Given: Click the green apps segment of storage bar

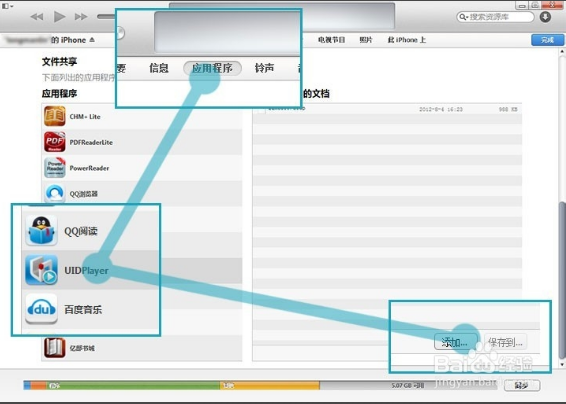Looking at the screenshot, I should [x=133, y=386].
